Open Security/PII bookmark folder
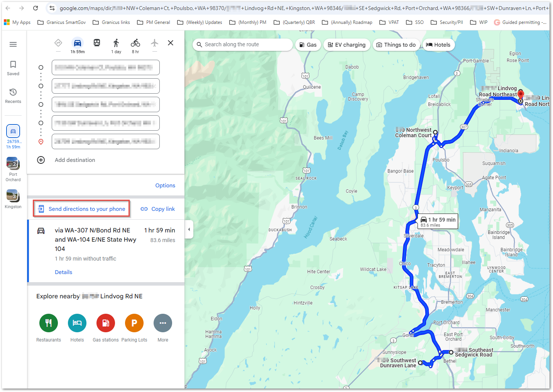This screenshot has height=392, width=553. coord(447,22)
